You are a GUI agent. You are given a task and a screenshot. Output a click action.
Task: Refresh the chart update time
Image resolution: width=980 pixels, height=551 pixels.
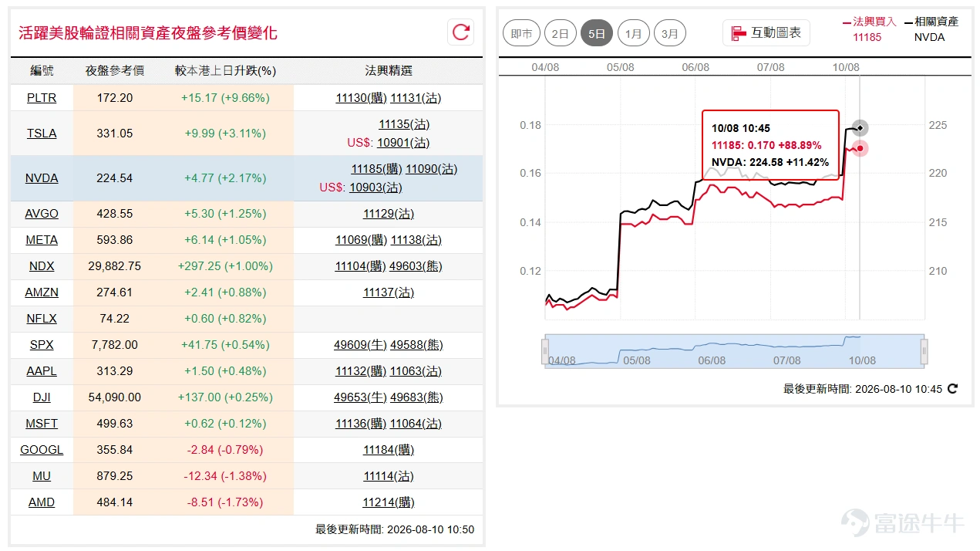[x=952, y=389]
